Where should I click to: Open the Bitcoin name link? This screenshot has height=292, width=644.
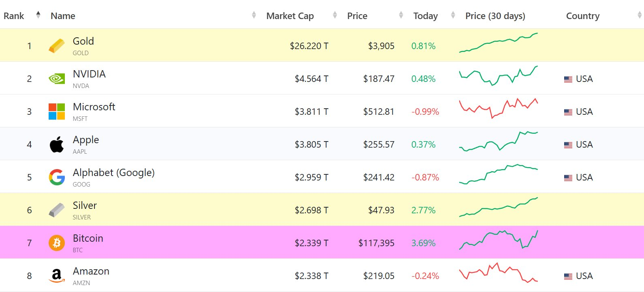point(88,238)
